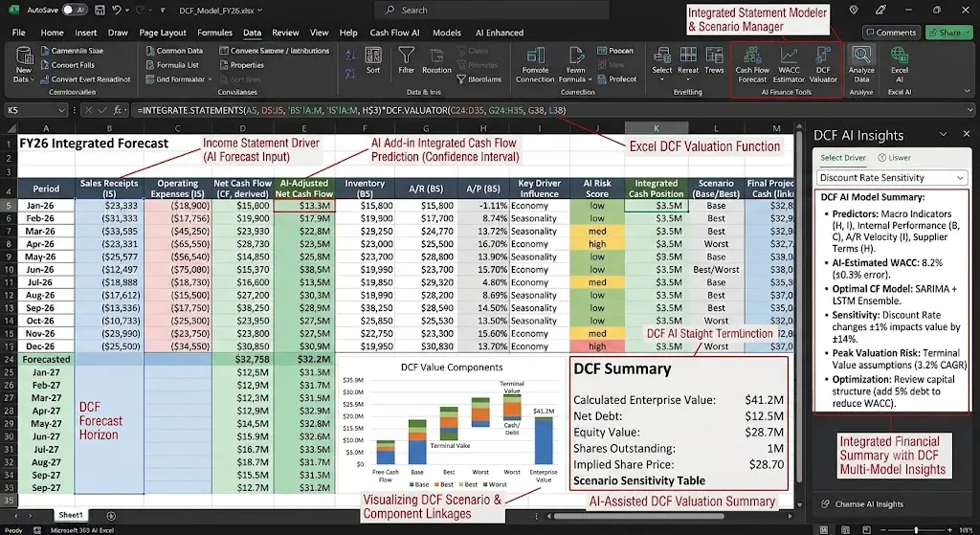Open the Cash Flow AI tab

pos(394,33)
